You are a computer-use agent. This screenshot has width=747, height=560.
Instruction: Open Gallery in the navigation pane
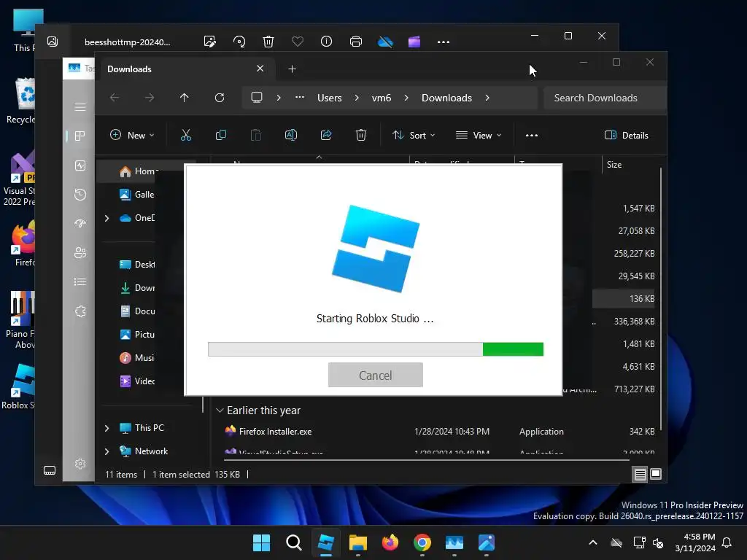click(x=136, y=194)
